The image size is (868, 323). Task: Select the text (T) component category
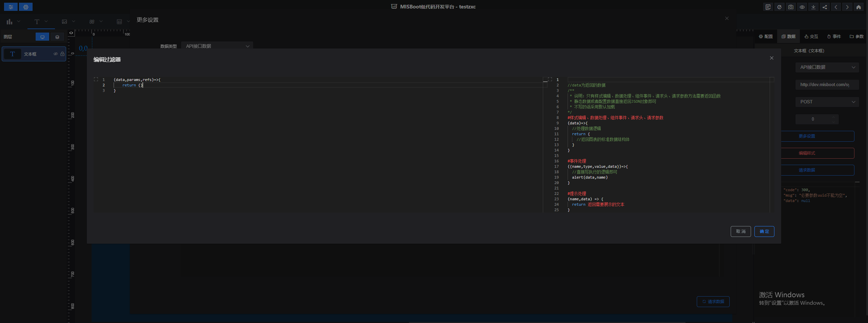[x=37, y=22]
